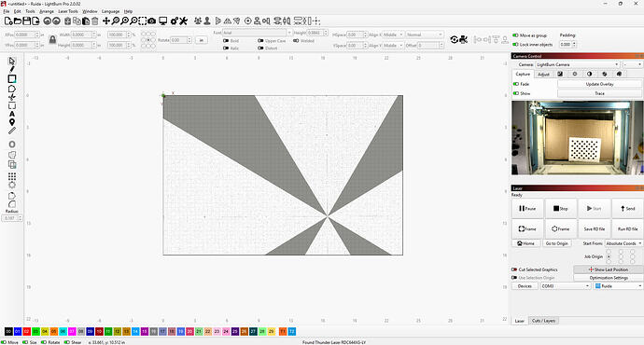This screenshot has height=345, width=644.
Task: Select the Rectangle tool
Action: 12,78
